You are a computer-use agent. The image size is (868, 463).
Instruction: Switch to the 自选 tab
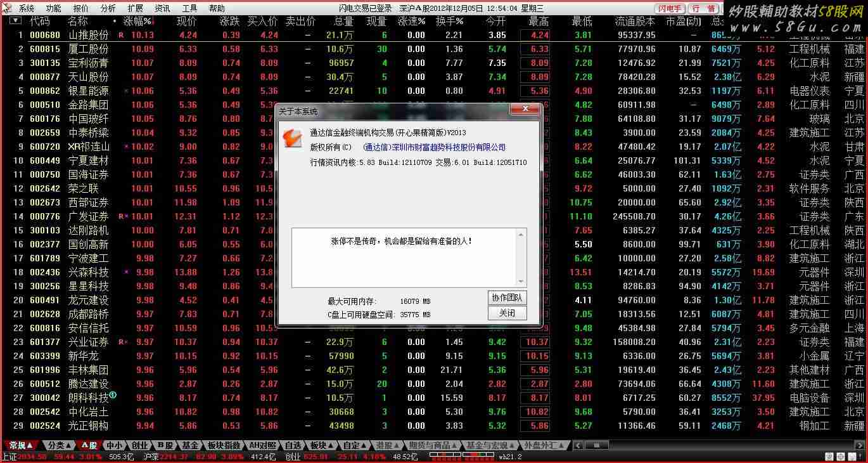(x=293, y=445)
